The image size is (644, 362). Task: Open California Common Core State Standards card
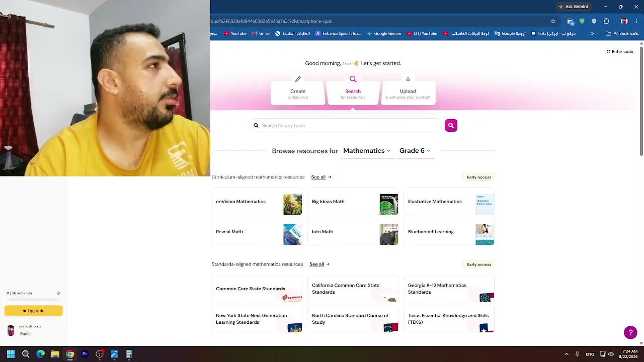click(353, 289)
